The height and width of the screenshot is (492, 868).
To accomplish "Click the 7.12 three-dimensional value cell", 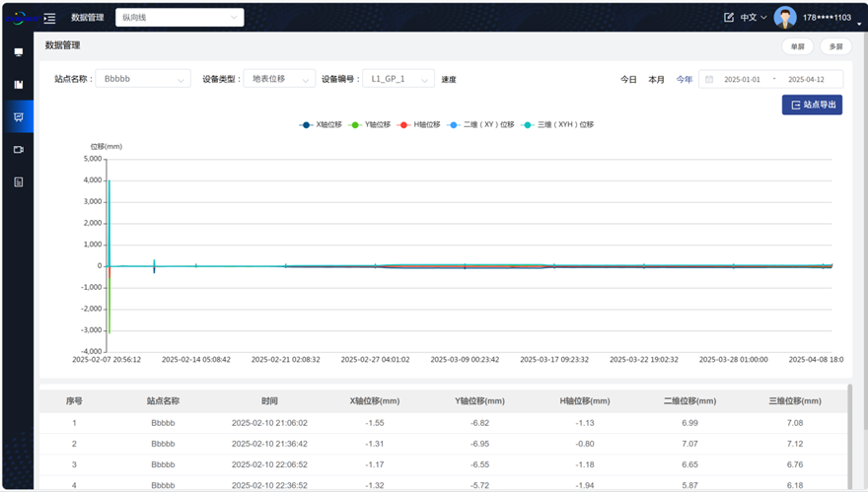I will [795, 444].
